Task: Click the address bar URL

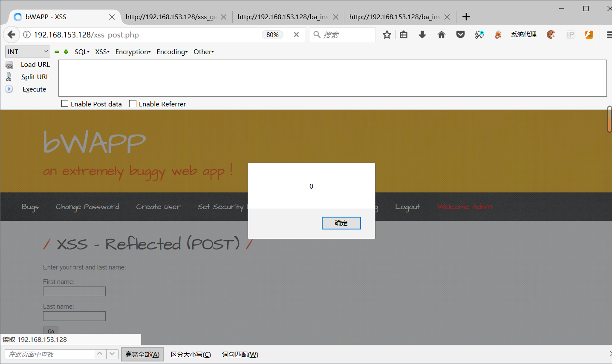Action: pos(87,35)
